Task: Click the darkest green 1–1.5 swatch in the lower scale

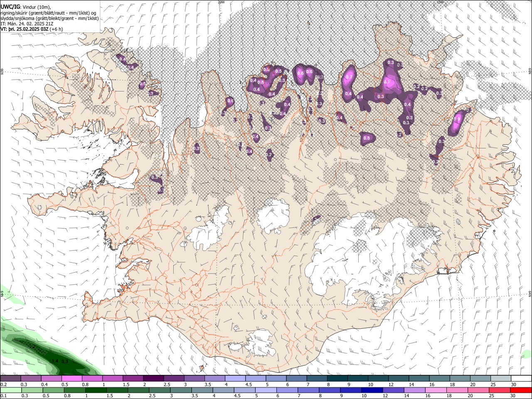Action: tap(96, 390)
